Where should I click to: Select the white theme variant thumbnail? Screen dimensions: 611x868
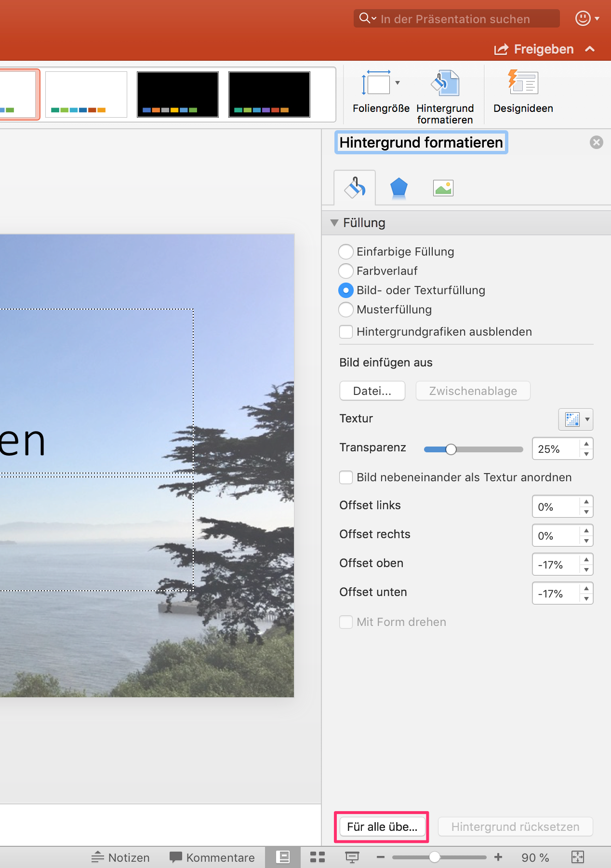point(86,95)
